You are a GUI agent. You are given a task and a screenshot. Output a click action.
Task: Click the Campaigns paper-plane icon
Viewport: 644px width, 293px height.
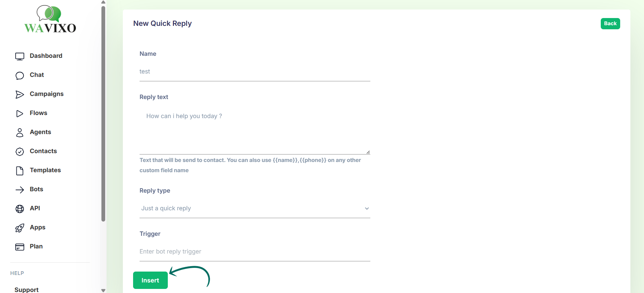[20, 95]
